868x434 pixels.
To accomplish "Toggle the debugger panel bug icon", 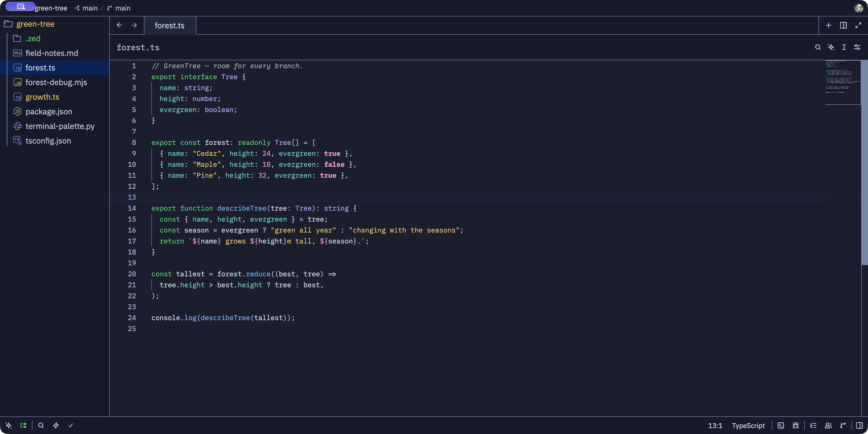I will [796, 425].
